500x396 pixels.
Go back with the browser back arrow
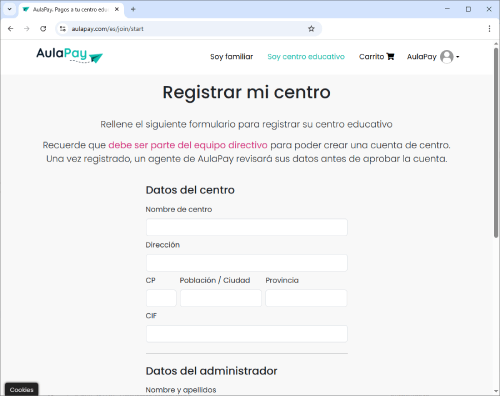11,29
